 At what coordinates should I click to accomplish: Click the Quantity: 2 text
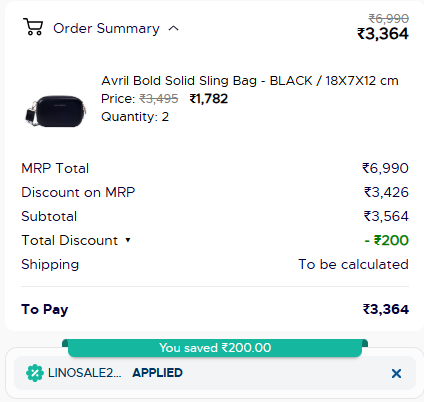point(135,117)
